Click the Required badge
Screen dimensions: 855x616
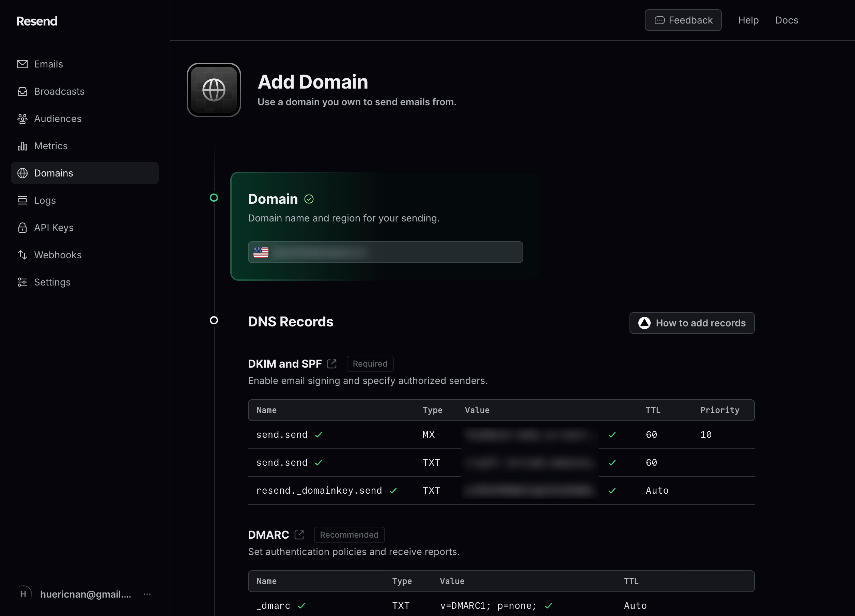click(x=370, y=364)
